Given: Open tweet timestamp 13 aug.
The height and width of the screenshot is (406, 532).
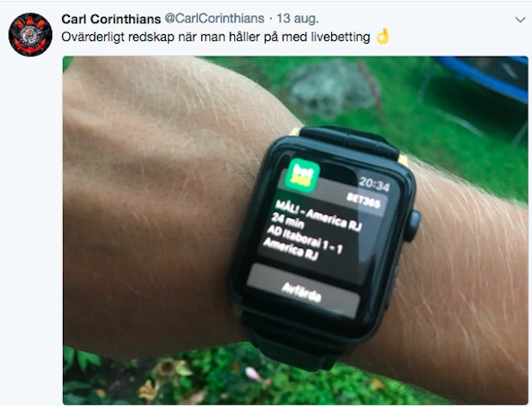Looking at the screenshot, I should point(298,19).
